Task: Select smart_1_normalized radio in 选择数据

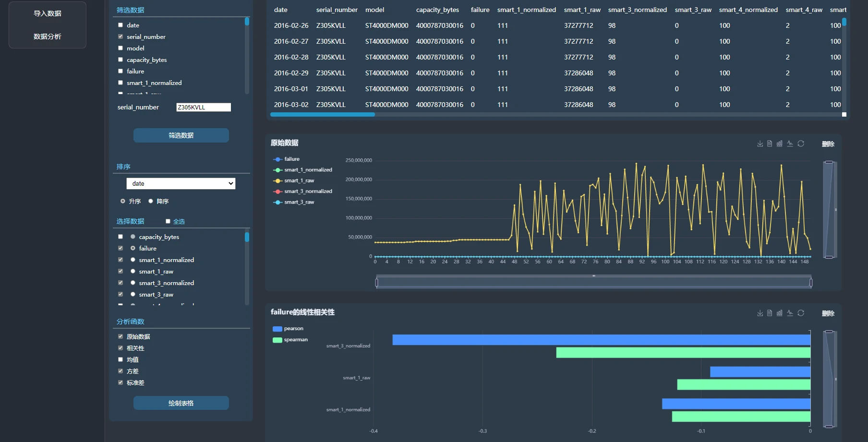Action: (x=133, y=260)
